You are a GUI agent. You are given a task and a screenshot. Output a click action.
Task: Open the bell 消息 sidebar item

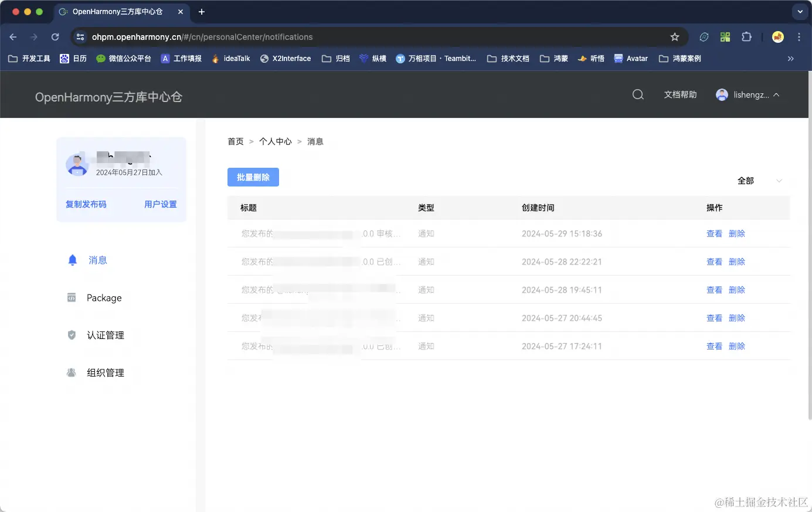click(87, 260)
